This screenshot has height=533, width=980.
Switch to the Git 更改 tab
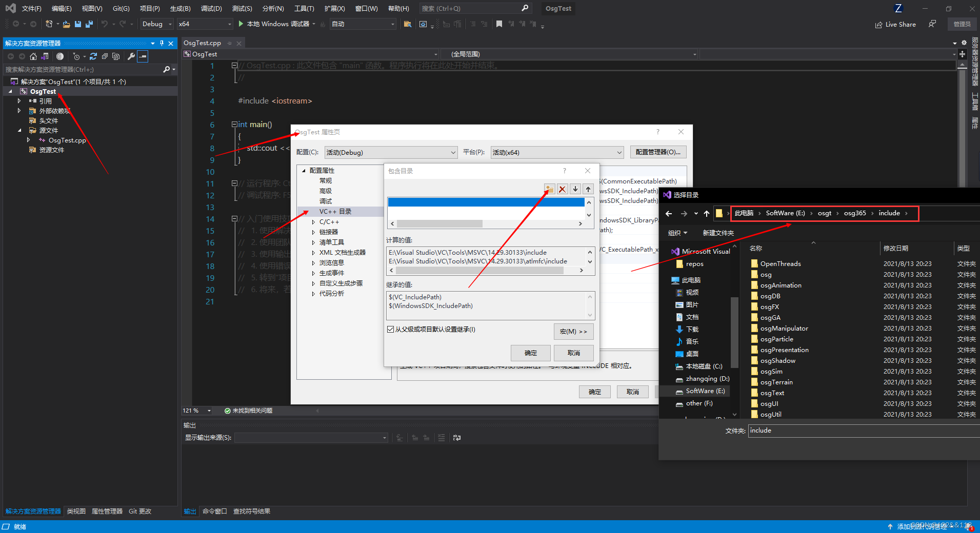click(139, 511)
